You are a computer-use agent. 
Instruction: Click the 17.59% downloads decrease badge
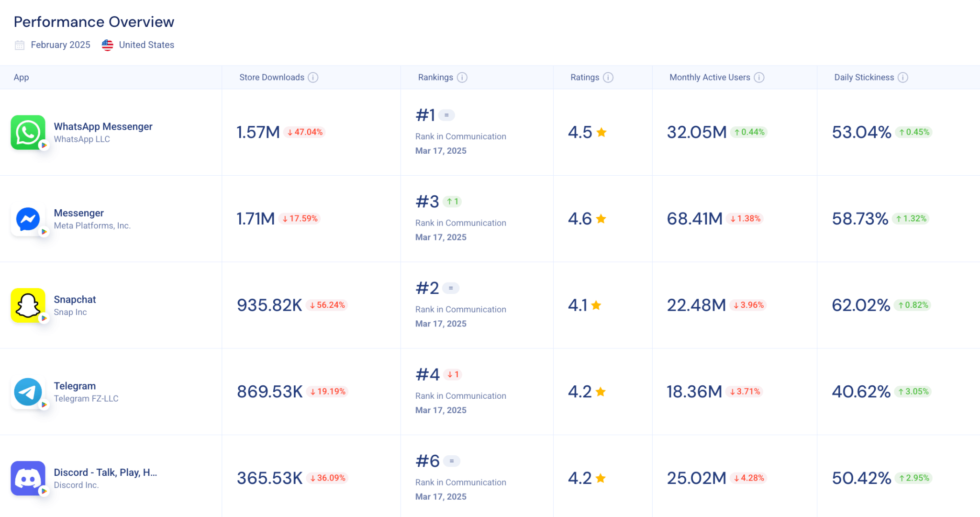300,219
